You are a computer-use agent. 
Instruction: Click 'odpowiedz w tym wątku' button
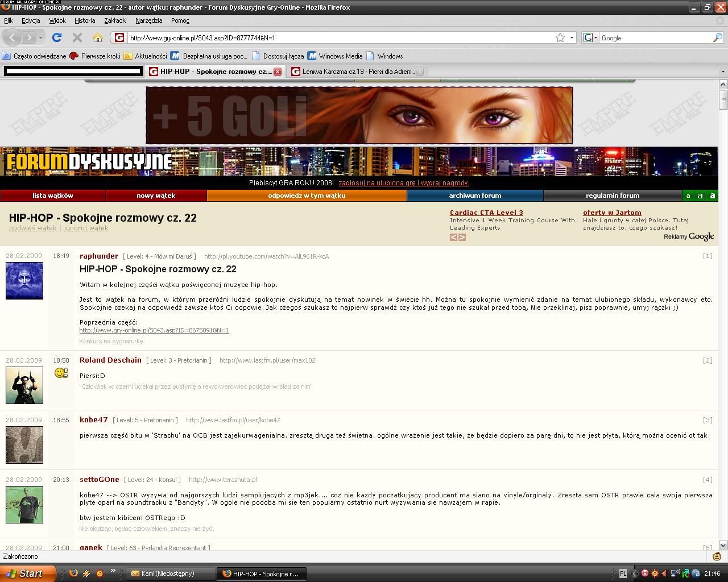307,196
